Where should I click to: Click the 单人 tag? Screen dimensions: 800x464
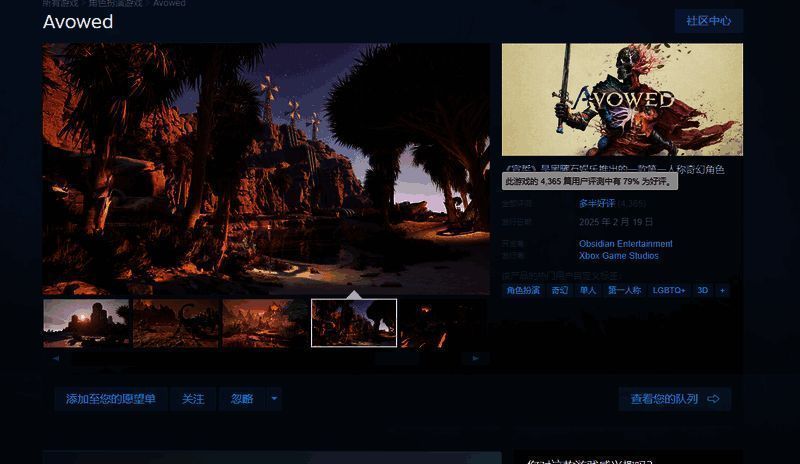[x=588, y=290]
